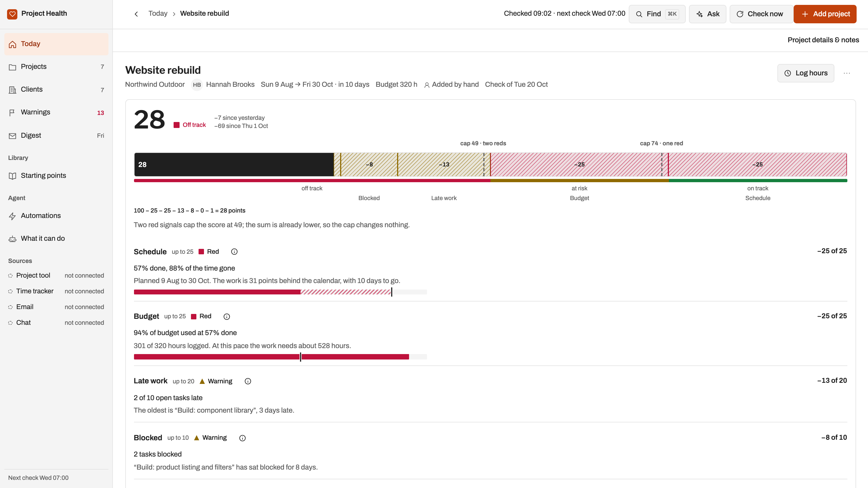Click the What it can do robot icon
Screen dimensions: 868x488
(12, 239)
